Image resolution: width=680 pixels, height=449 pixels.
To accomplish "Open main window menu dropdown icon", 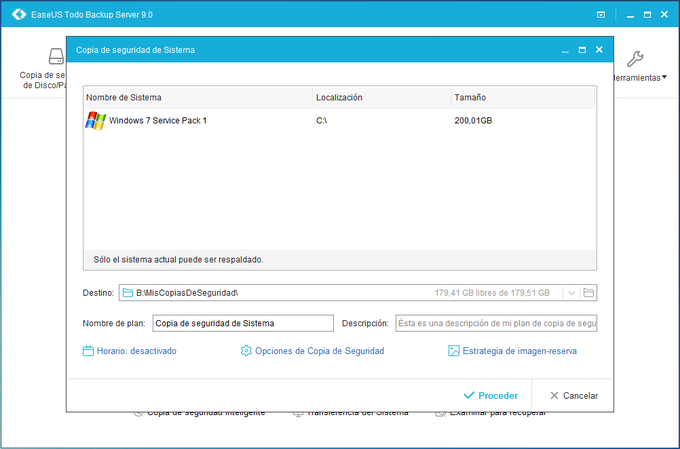I will point(601,15).
